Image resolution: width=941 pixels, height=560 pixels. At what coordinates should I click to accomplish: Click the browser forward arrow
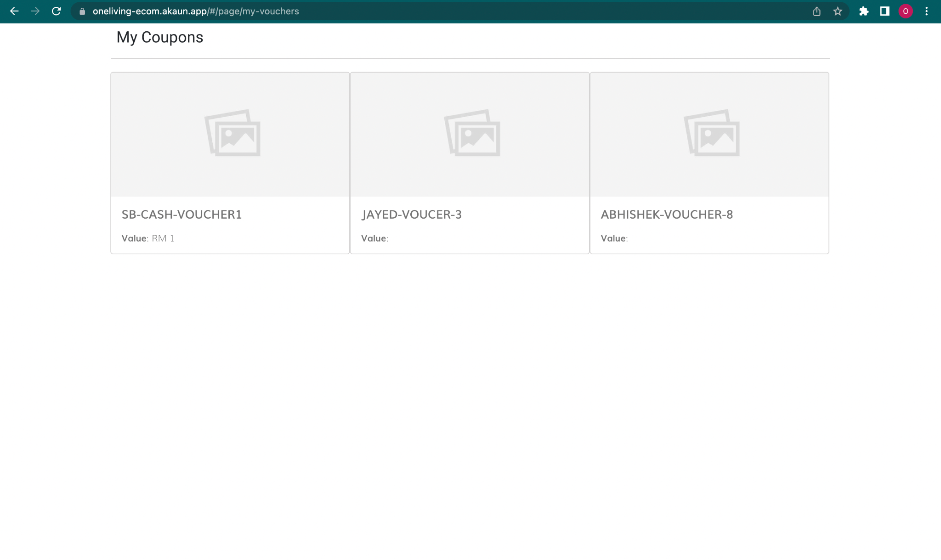(x=35, y=11)
